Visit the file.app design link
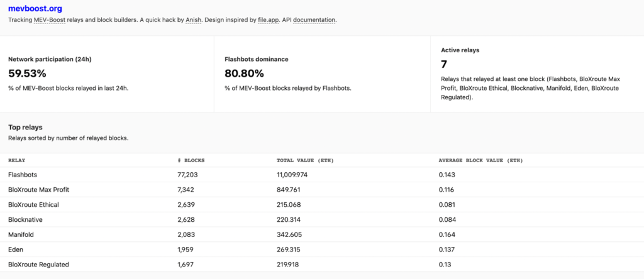 tap(268, 19)
